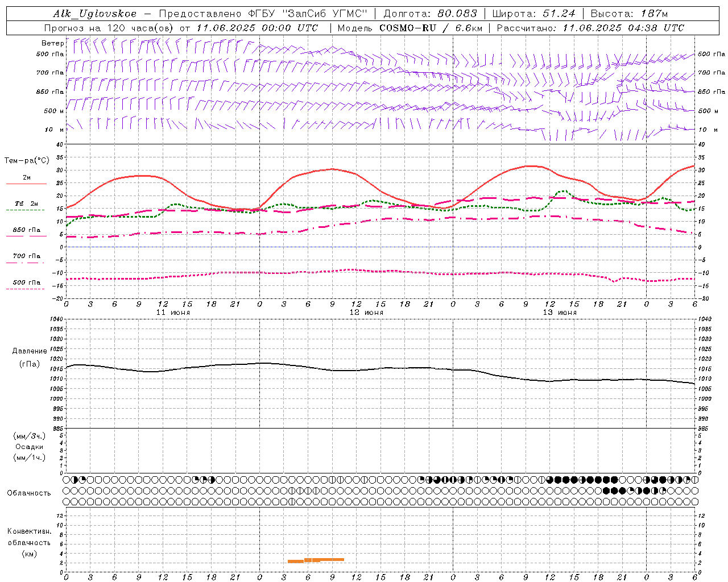Screen dimensions: 728x582
Task: Click the 'Долгота: 80.083' longitude value
Action: [x=431, y=14]
